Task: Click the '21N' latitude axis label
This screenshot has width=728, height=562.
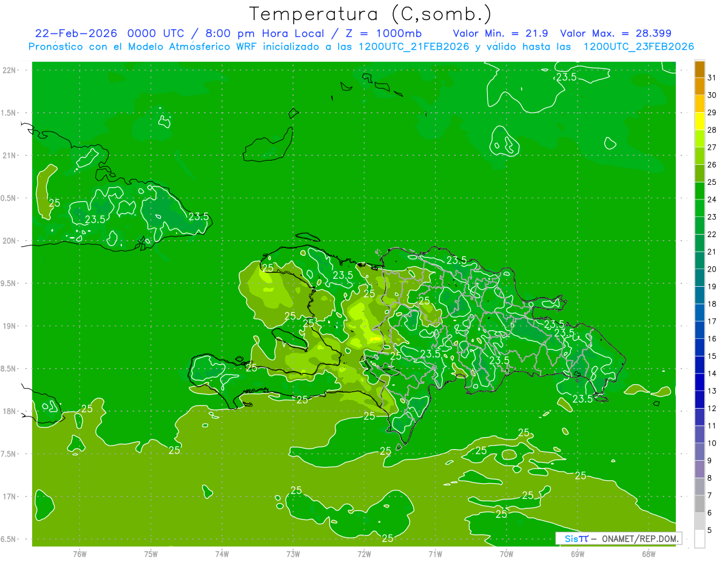Action: coord(8,155)
